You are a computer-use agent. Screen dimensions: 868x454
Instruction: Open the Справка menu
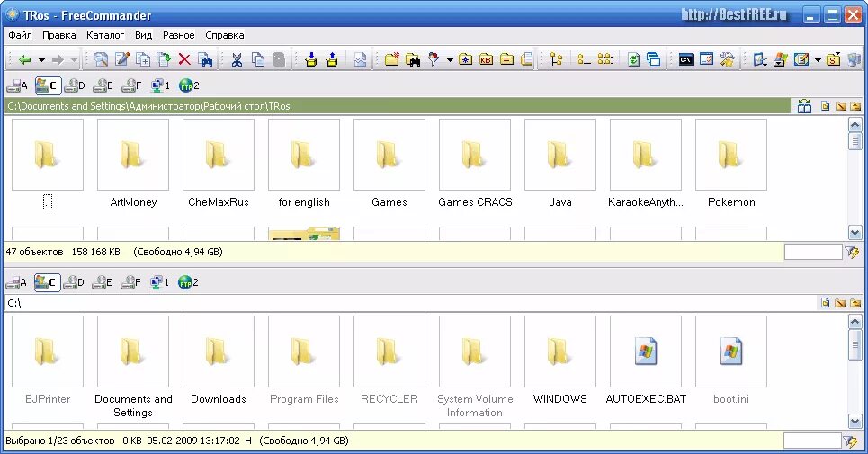tap(224, 35)
